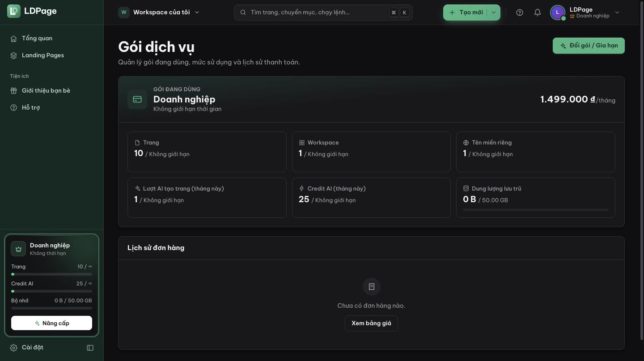
Task: Click the green W workspace badge
Action: pos(124,12)
